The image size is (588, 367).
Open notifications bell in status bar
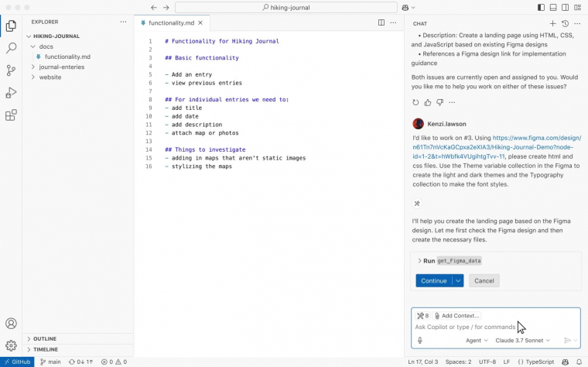pos(579,362)
